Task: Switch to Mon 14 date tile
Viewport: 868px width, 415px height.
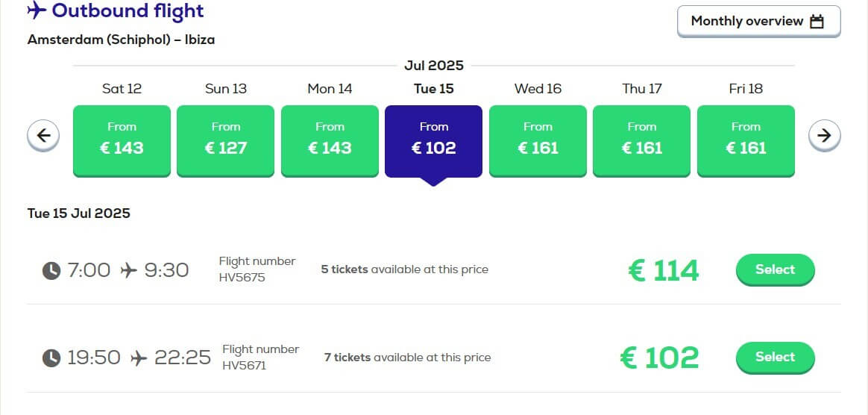Action: tap(330, 141)
